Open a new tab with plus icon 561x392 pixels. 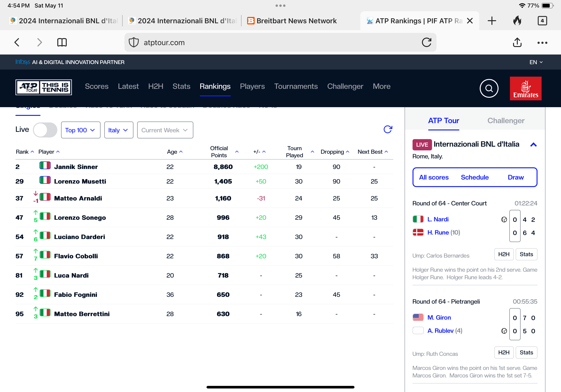tap(492, 21)
